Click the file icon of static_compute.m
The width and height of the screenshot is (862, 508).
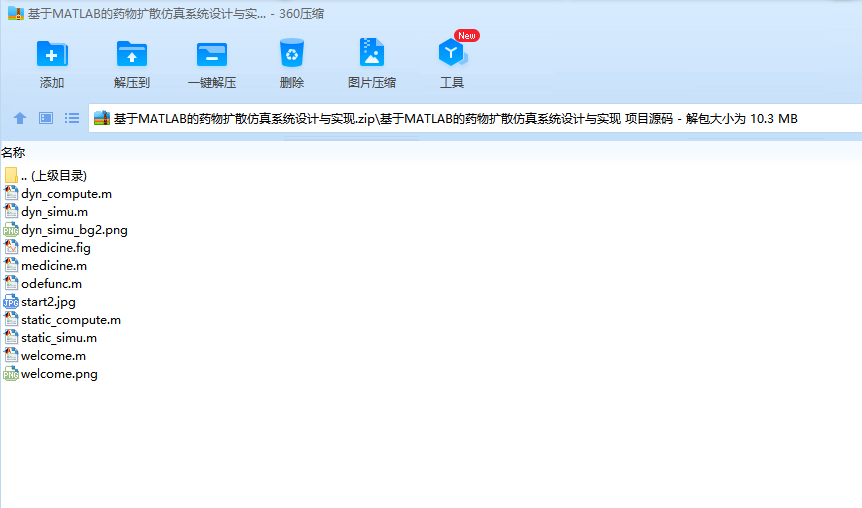[x=11, y=319]
